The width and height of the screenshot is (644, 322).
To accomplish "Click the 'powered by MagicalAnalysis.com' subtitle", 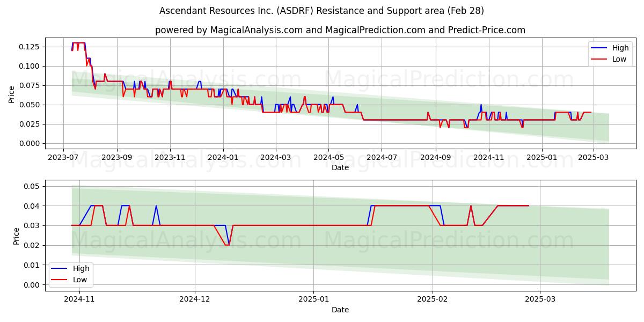I will [340, 30].
